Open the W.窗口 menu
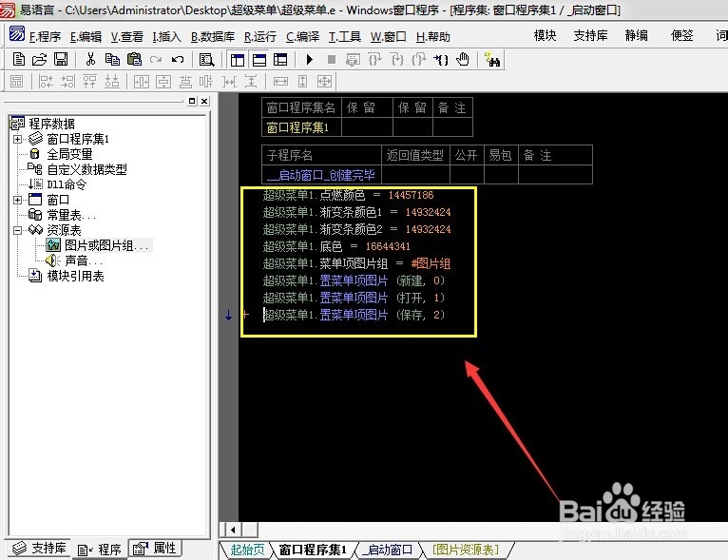 pos(388,37)
